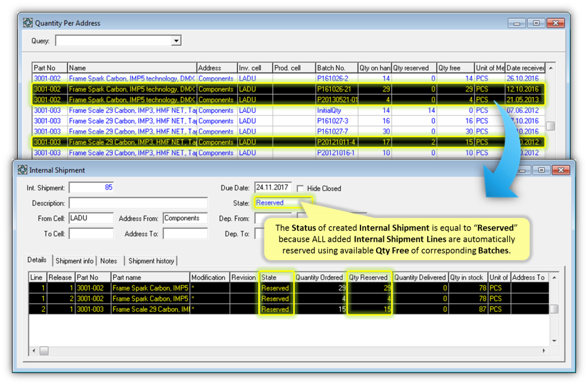
Task: Click scroll left arrow of shipment lines grid
Action: tap(34, 351)
